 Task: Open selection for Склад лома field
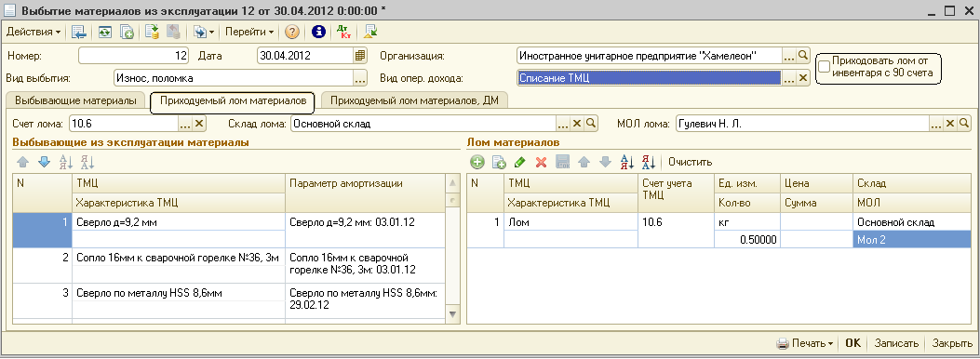click(x=563, y=124)
